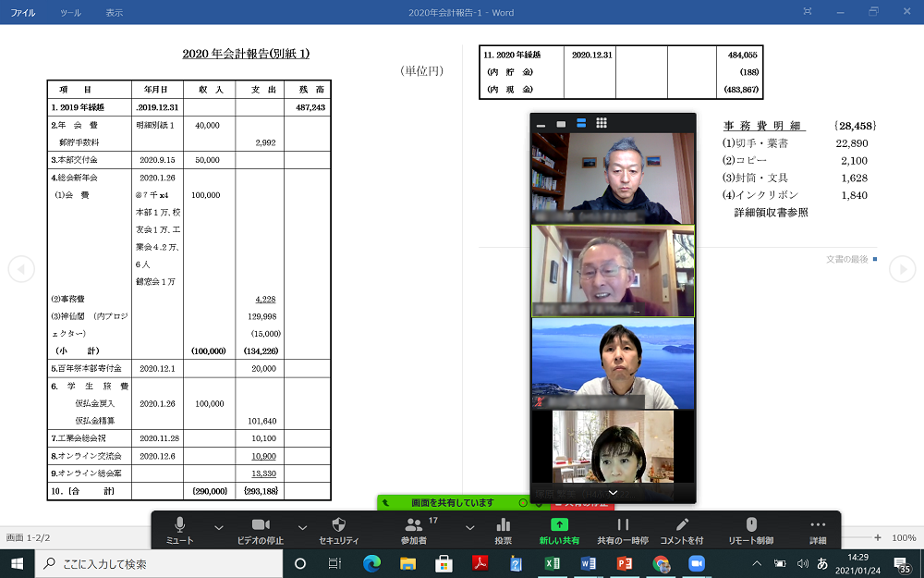
Task: Click 2020年会計報告(別紙1) heading
Action: [x=246, y=54]
